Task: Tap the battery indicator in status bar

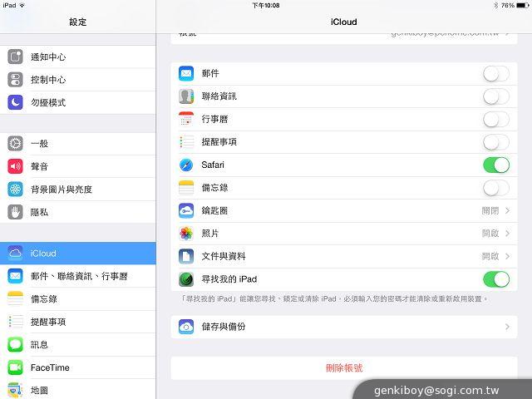Action: point(522,6)
